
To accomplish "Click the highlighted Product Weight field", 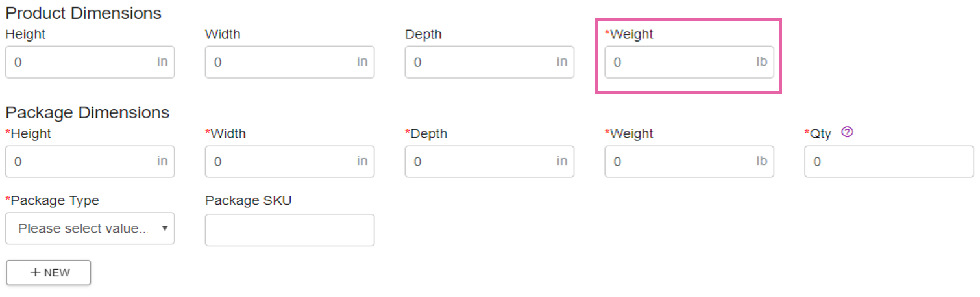I will (689, 62).
